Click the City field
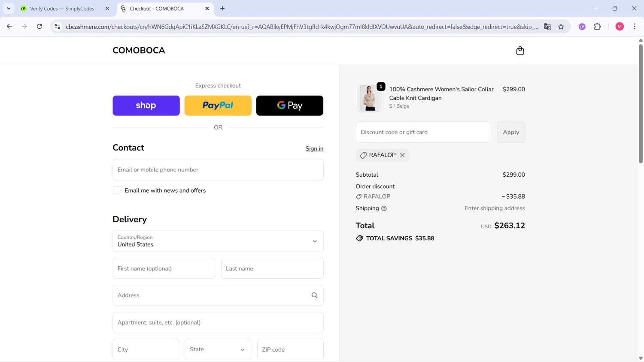644x362 pixels. [146, 350]
